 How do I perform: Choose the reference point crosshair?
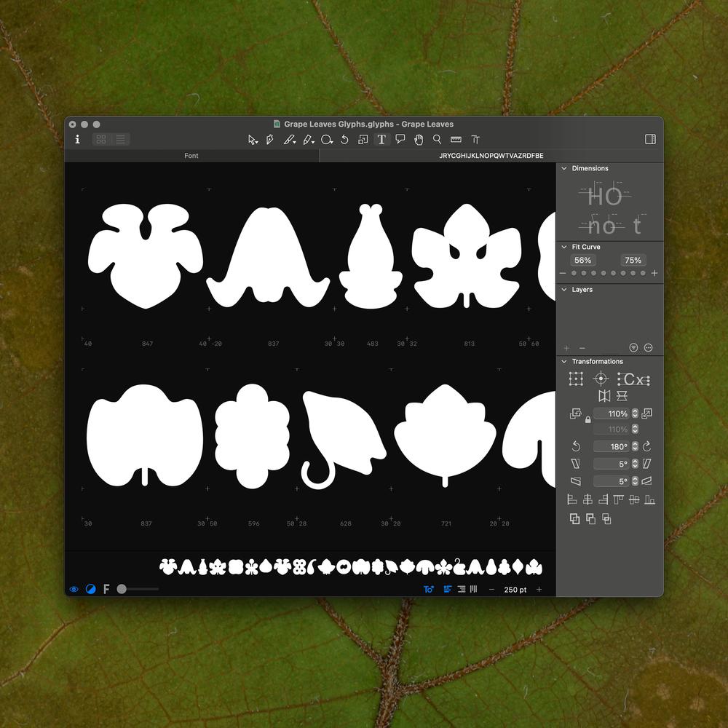tap(601, 379)
